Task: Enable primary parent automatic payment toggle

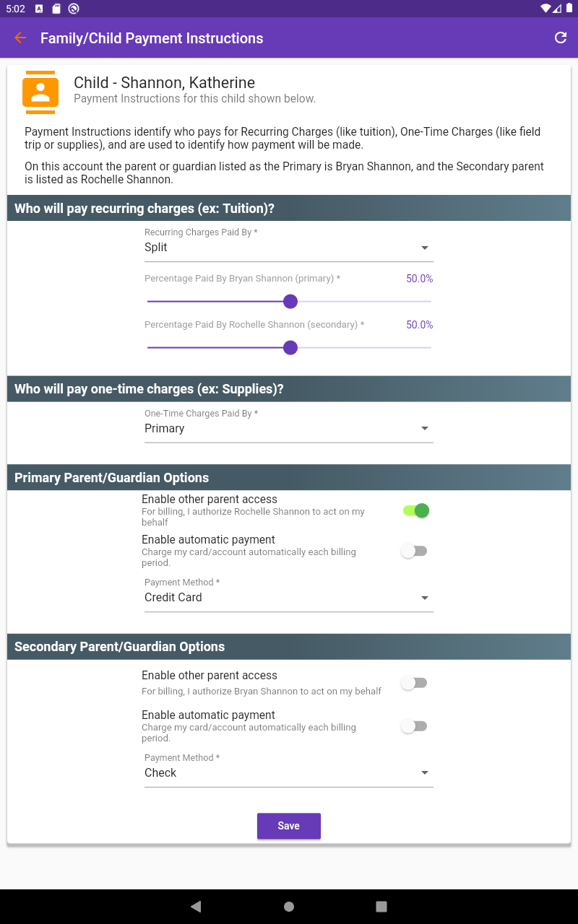Action: 415,552
